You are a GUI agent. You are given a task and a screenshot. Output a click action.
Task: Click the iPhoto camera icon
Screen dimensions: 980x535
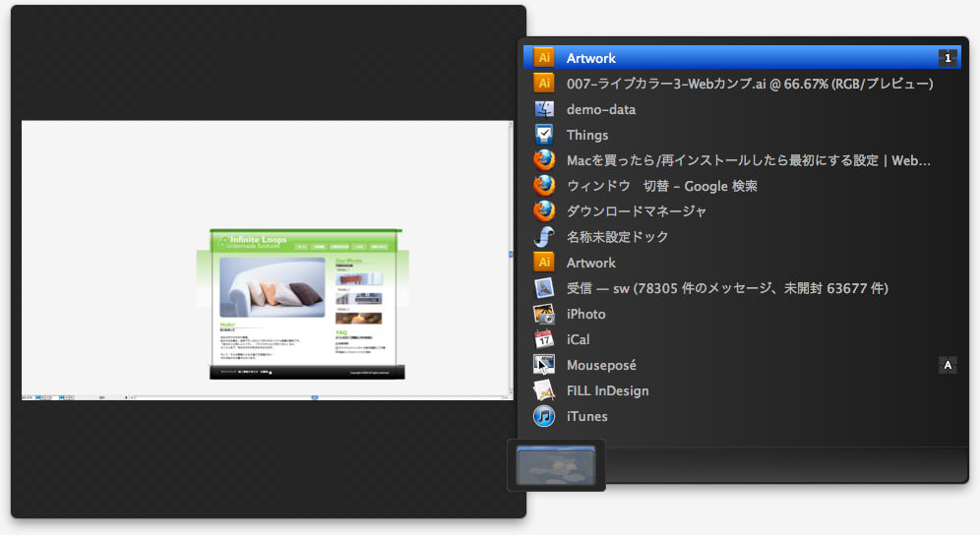[x=544, y=314]
